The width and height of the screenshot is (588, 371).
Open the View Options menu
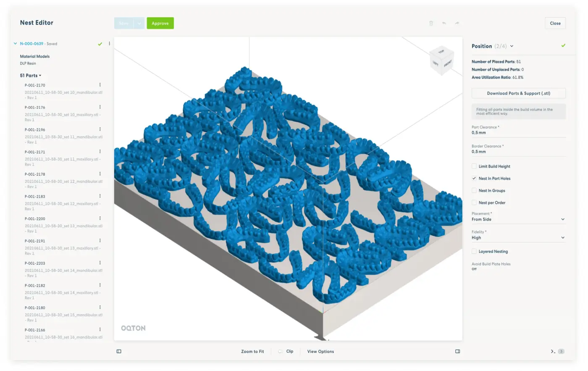click(320, 352)
